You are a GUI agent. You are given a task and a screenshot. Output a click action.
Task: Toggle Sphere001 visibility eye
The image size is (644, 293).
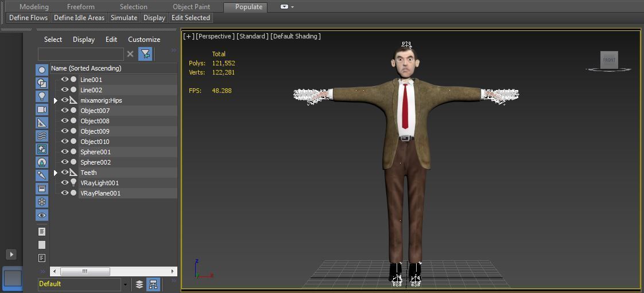64,151
